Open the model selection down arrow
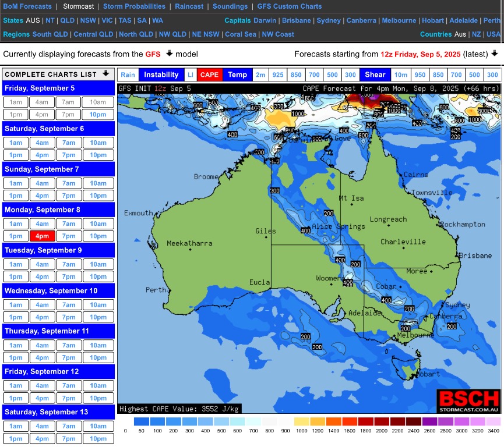504x447 pixels. [169, 54]
